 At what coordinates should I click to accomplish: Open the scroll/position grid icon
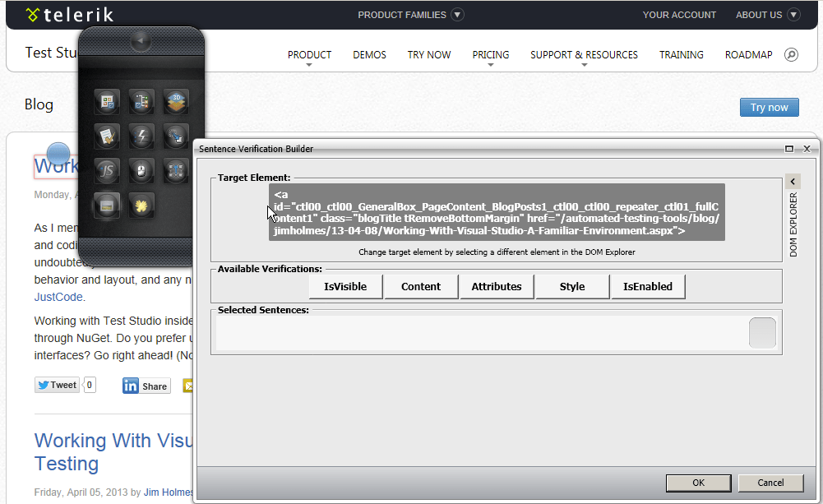tap(176, 171)
